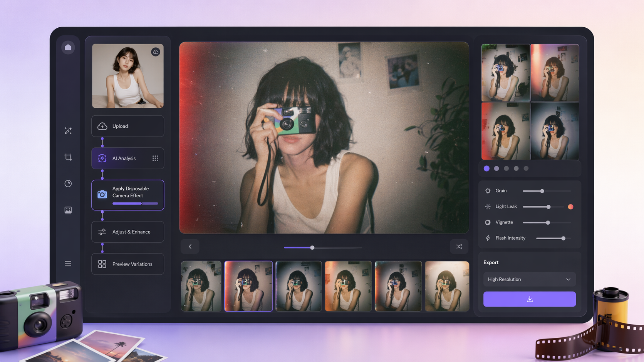Screen dimensions: 644x362
Task: Choose top-left variation in right panel grid
Action: [x=506, y=73]
